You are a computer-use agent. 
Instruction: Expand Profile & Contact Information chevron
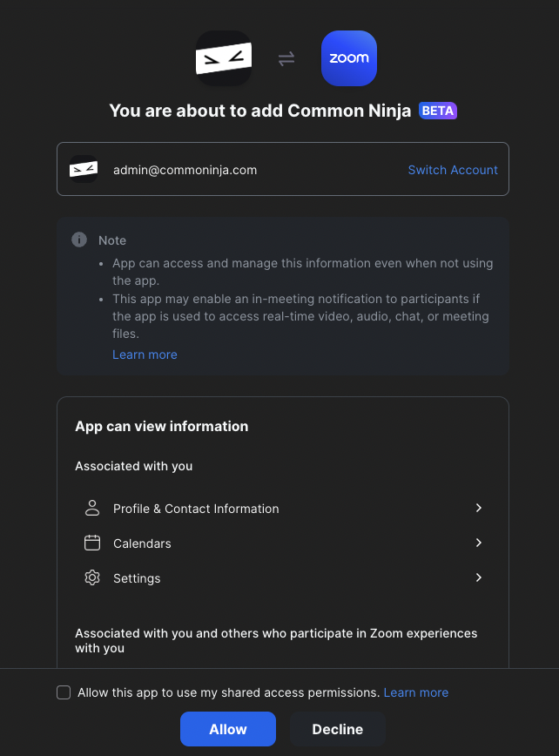(x=478, y=508)
